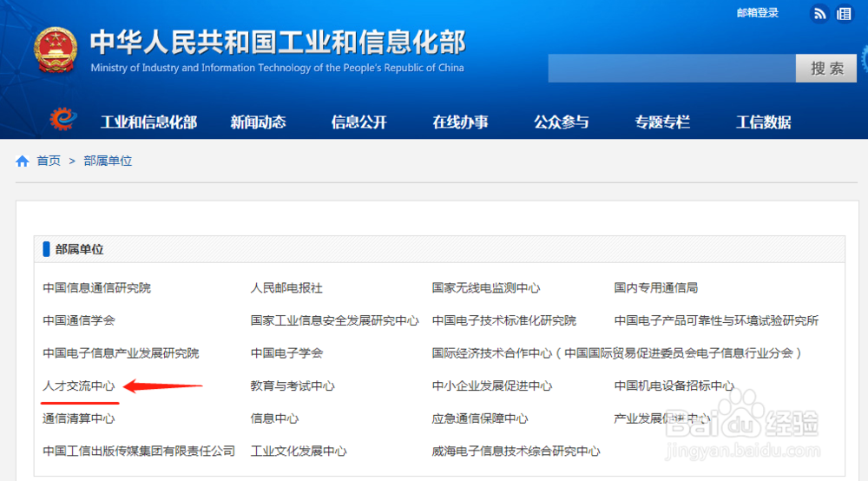Open 信息中心 link
Screen dimensions: 868x481
coord(274,418)
